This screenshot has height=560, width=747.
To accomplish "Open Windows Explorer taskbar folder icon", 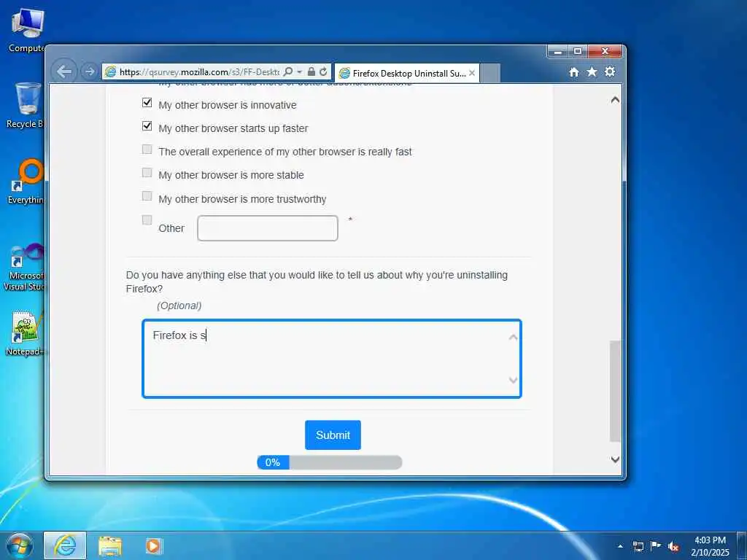I will pyautogui.click(x=111, y=546).
